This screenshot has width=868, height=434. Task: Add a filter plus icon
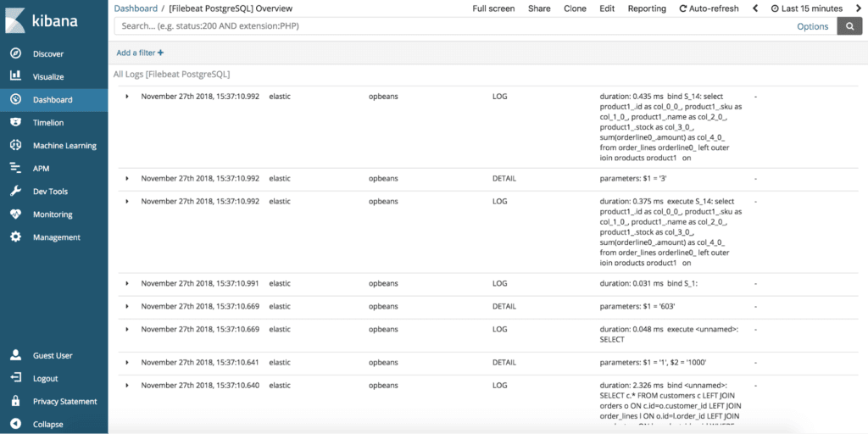coord(160,53)
